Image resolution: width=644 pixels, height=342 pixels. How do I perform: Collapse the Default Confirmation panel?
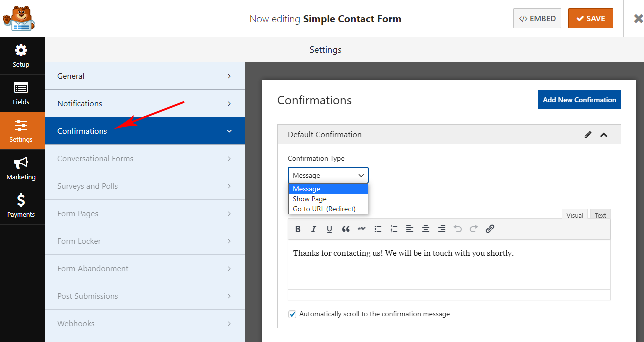point(604,135)
